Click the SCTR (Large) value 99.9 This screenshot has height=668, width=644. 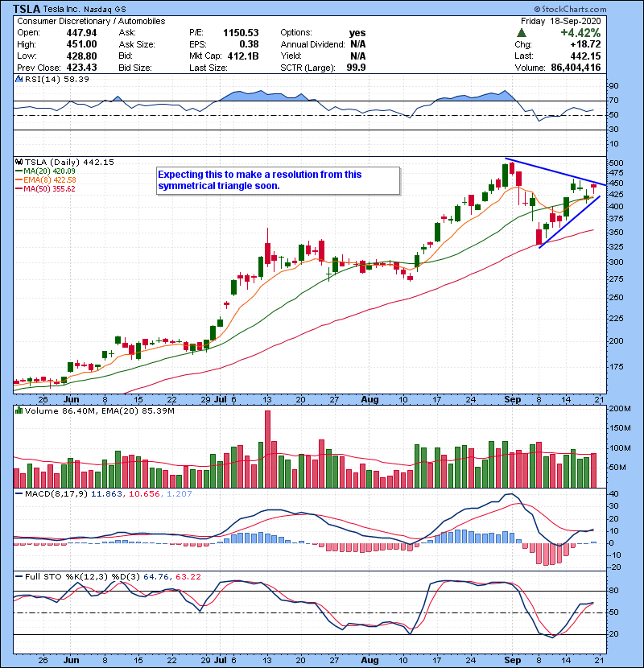coord(357,68)
